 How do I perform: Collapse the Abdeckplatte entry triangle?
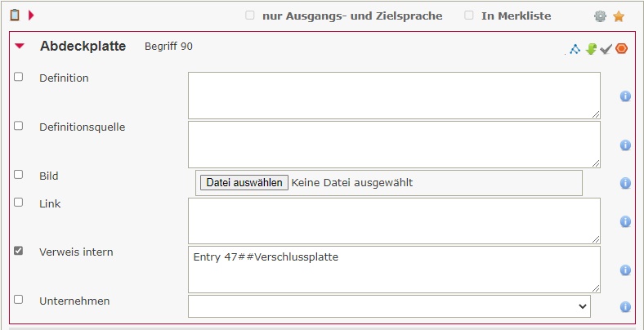click(x=20, y=47)
